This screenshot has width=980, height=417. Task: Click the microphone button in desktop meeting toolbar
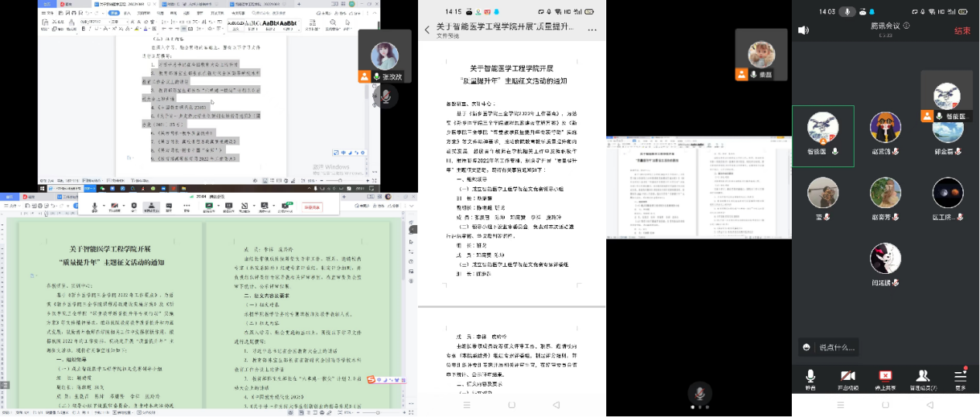pyautogui.click(x=94, y=207)
